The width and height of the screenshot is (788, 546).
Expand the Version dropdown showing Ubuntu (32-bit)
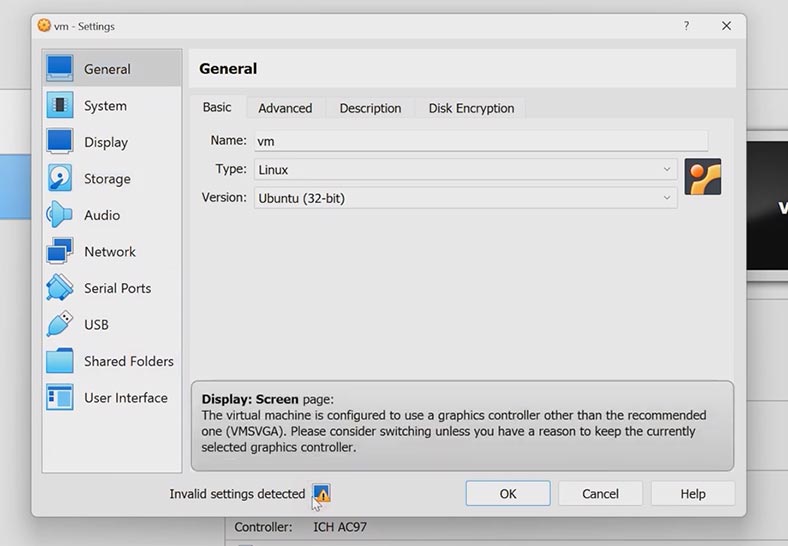point(465,198)
